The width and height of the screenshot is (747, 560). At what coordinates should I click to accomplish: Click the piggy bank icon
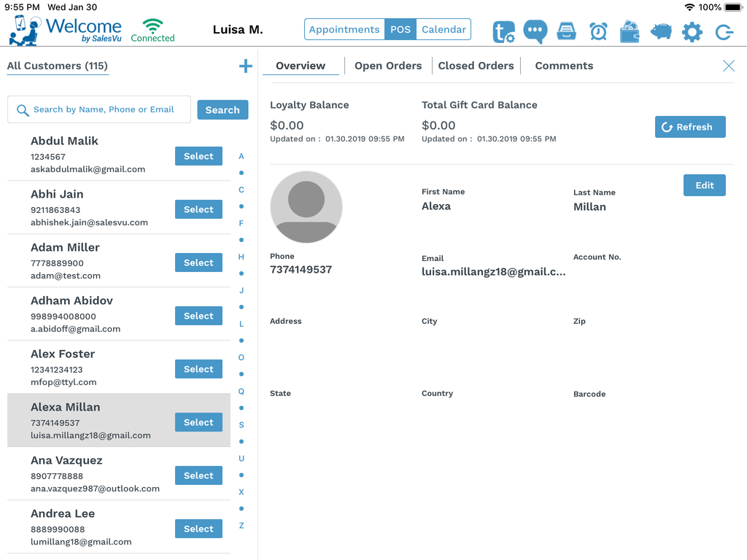(x=661, y=32)
